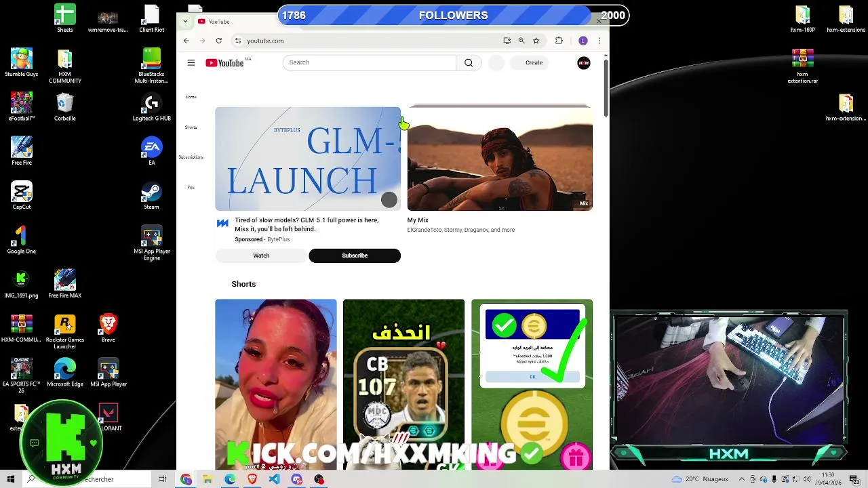
Task: Select BlueStacks Multi-Instance desktop icon
Action: [x=152, y=66]
